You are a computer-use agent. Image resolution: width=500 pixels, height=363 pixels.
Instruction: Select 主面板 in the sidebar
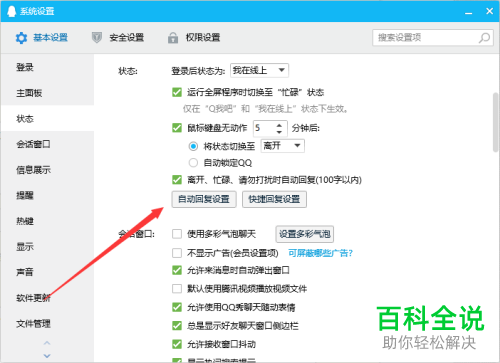point(47,93)
